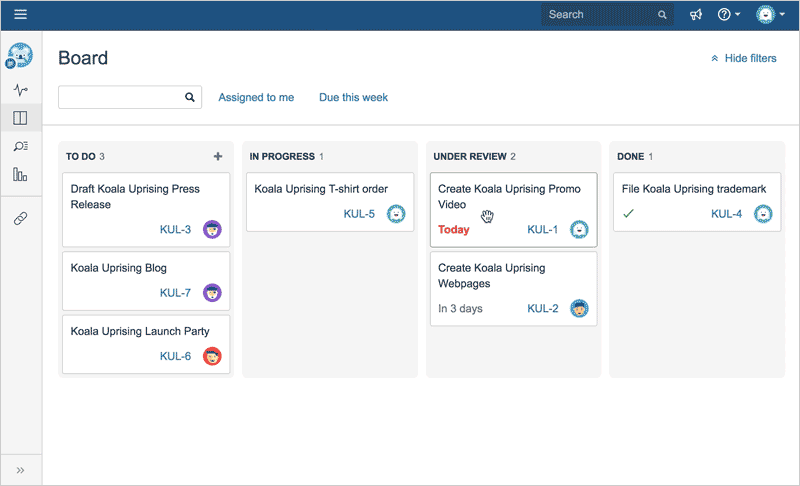This screenshot has height=486, width=800.
Task: Open the reports bar chart icon
Action: click(20, 174)
